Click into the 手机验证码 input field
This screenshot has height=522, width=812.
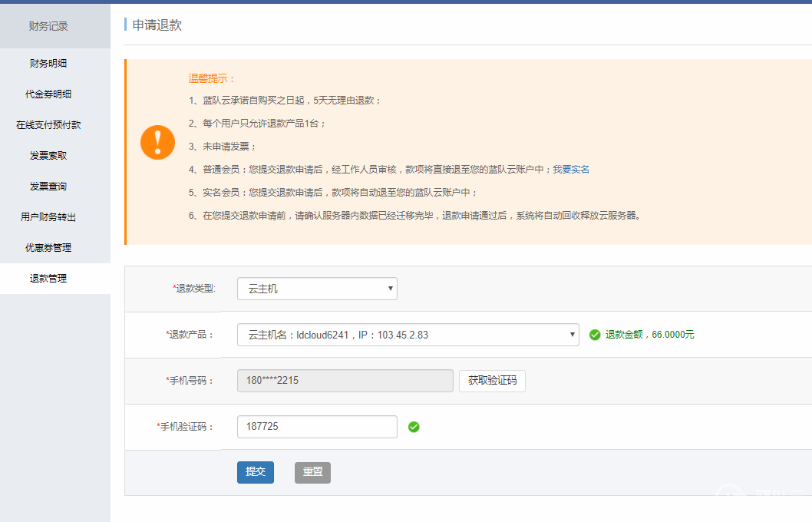click(317, 427)
